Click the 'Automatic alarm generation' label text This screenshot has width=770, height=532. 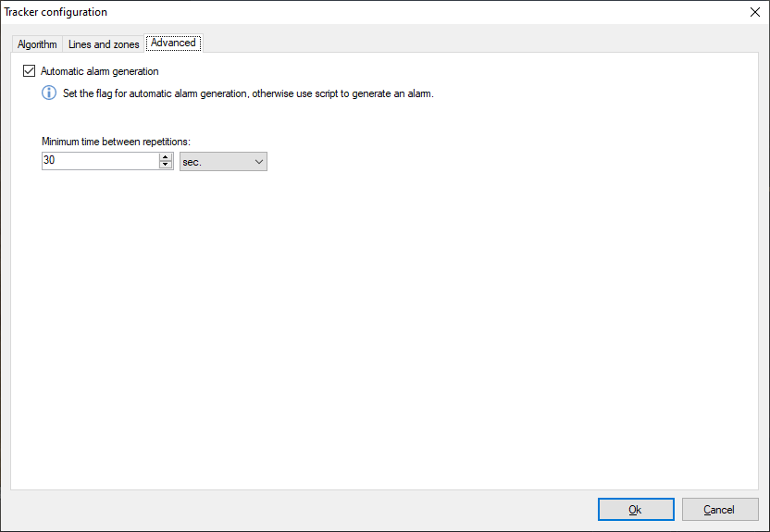(x=99, y=71)
